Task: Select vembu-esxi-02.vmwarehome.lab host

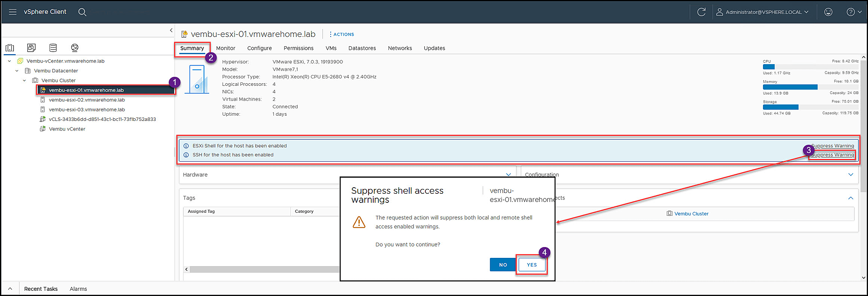Action: coord(87,100)
